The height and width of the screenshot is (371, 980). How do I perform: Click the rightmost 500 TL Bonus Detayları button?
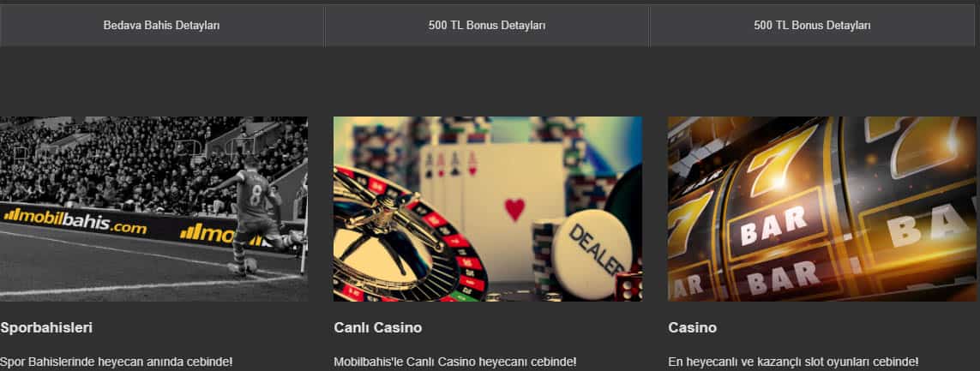(812, 26)
